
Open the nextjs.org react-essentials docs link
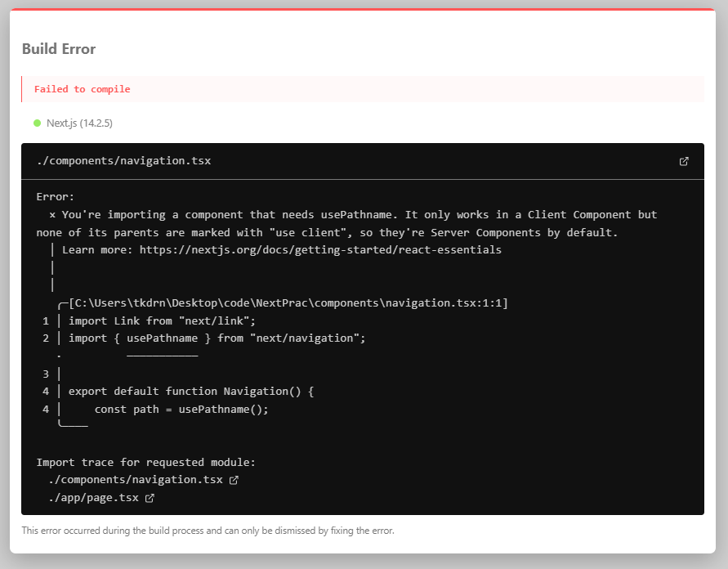pyautogui.click(x=320, y=250)
